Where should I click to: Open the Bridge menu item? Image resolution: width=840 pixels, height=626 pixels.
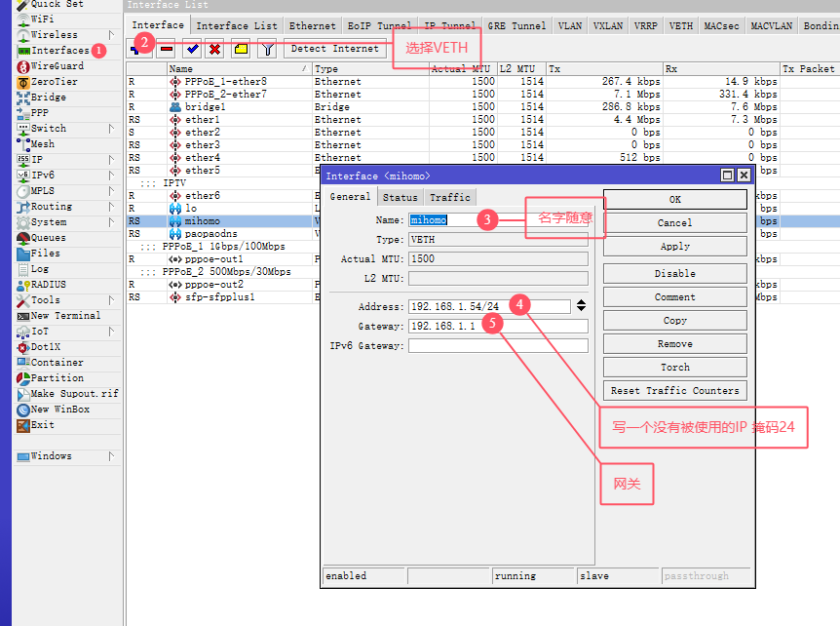coord(48,97)
